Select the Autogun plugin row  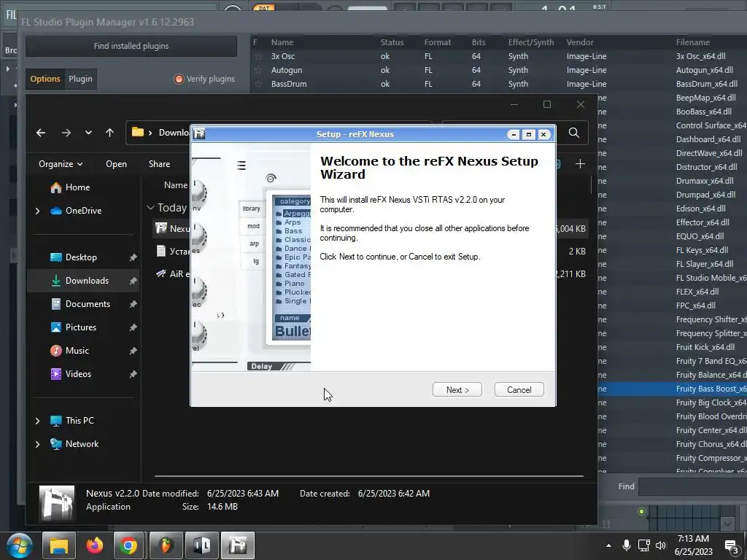(x=498, y=70)
